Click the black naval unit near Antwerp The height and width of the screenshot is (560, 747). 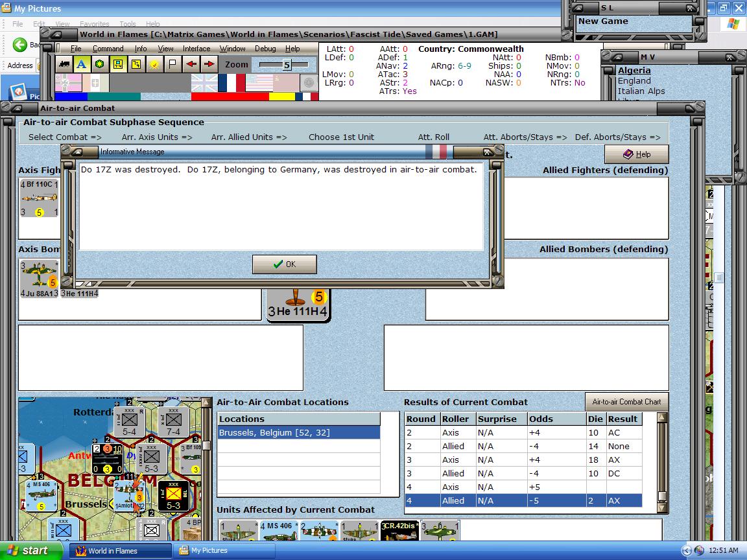[107, 459]
